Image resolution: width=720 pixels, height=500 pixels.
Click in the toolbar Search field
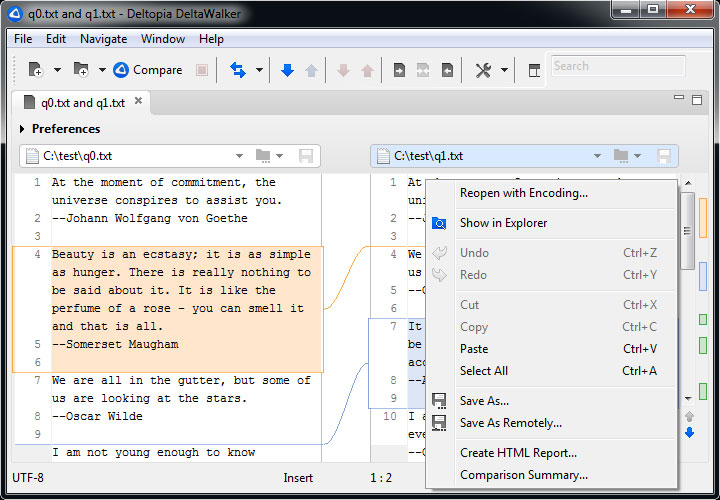(617, 66)
